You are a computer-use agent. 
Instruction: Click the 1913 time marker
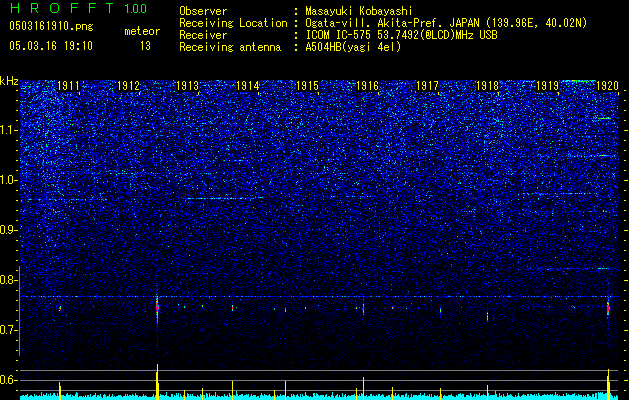point(188,86)
